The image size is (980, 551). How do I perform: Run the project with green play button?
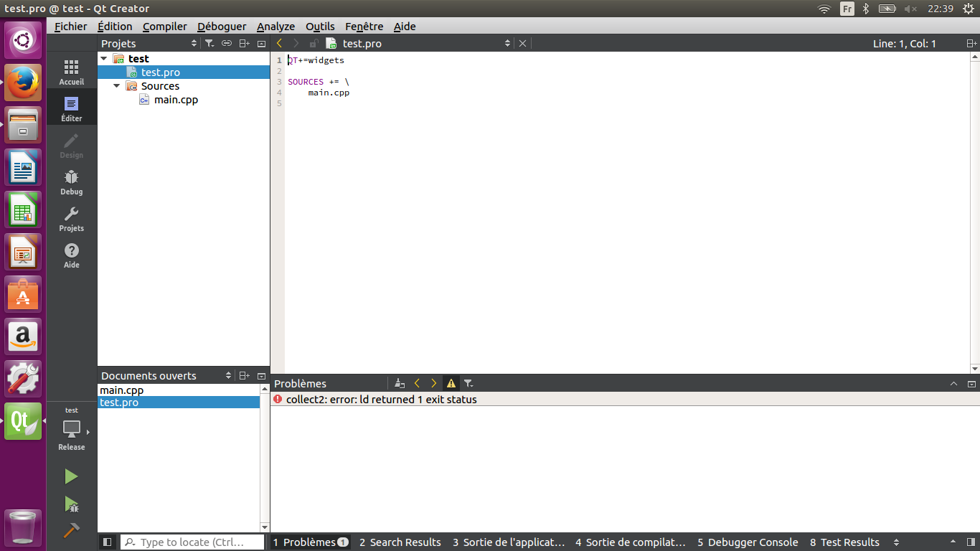71,476
